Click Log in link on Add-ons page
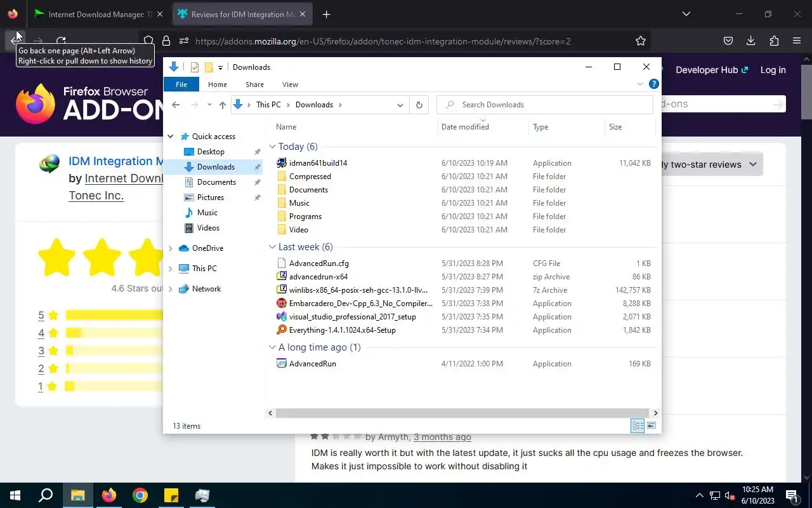This screenshot has width=812, height=508. 773,70
